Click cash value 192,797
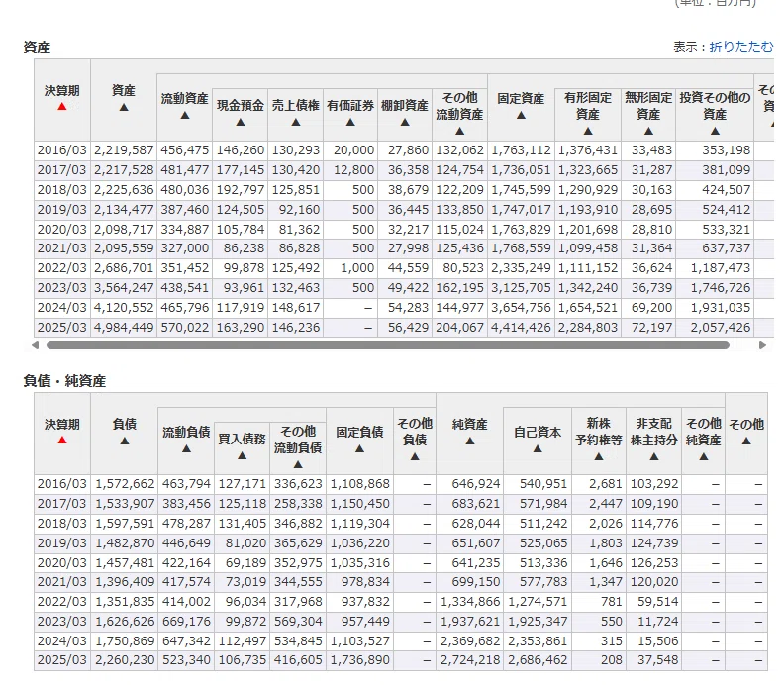Image resolution: width=784 pixels, height=687 pixels. pyautogui.click(x=240, y=190)
